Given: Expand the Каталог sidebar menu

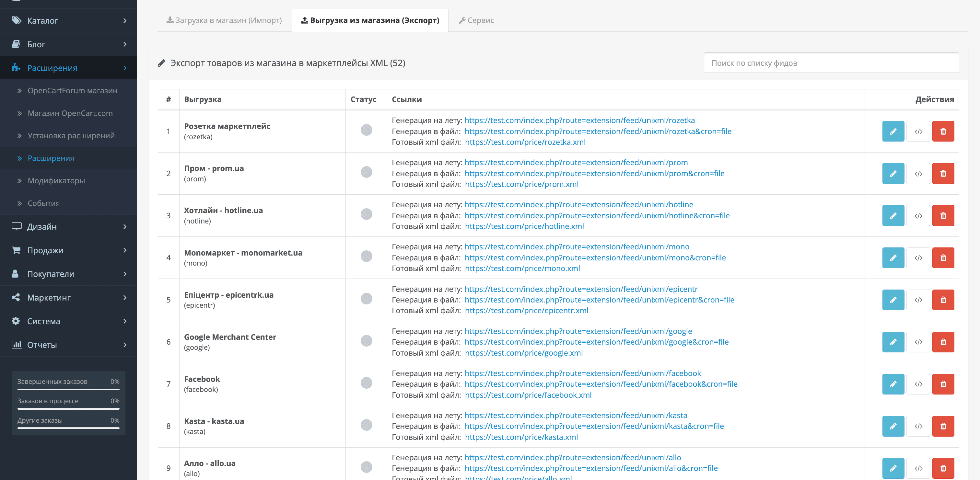Looking at the screenshot, I should pos(68,20).
